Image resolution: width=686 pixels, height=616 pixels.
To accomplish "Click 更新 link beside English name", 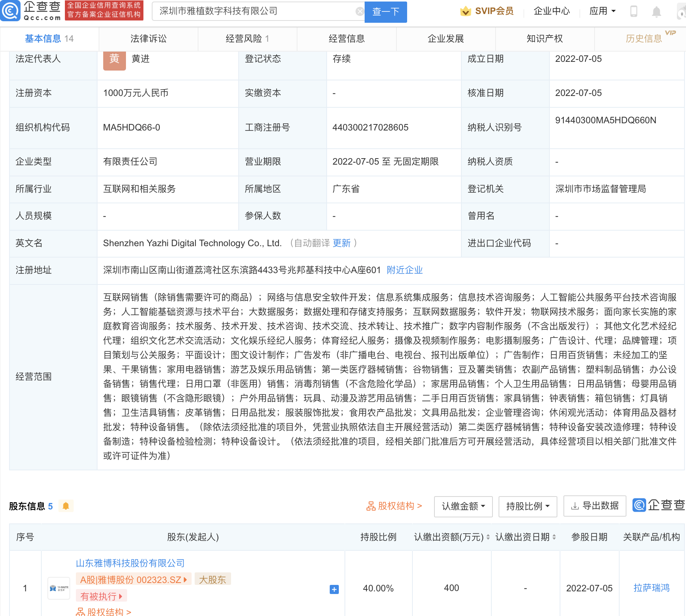I will click(341, 243).
